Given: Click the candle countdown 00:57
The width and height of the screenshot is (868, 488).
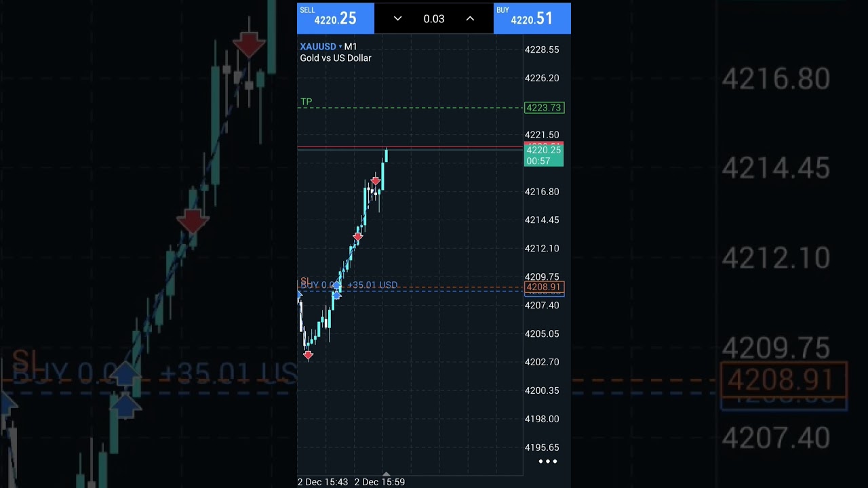Looking at the screenshot, I should [x=538, y=161].
